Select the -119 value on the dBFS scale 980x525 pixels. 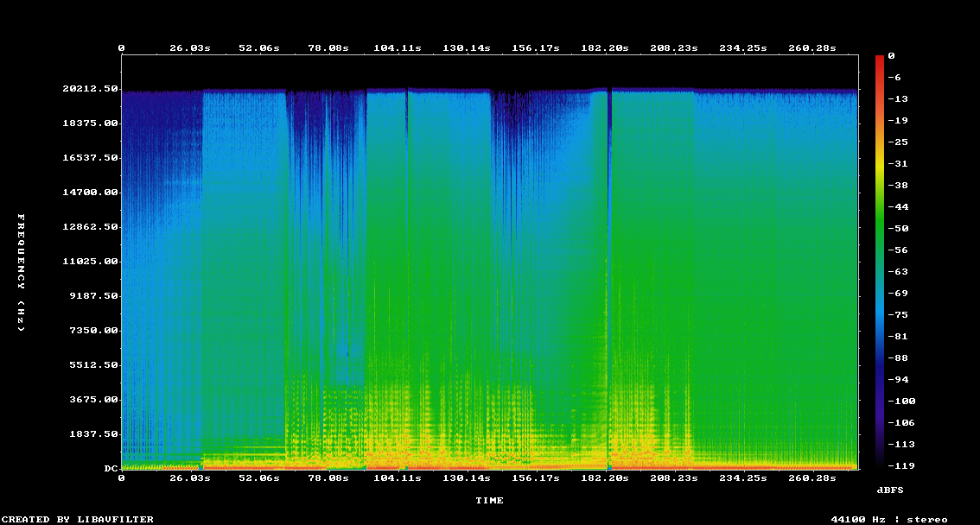tap(900, 465)
